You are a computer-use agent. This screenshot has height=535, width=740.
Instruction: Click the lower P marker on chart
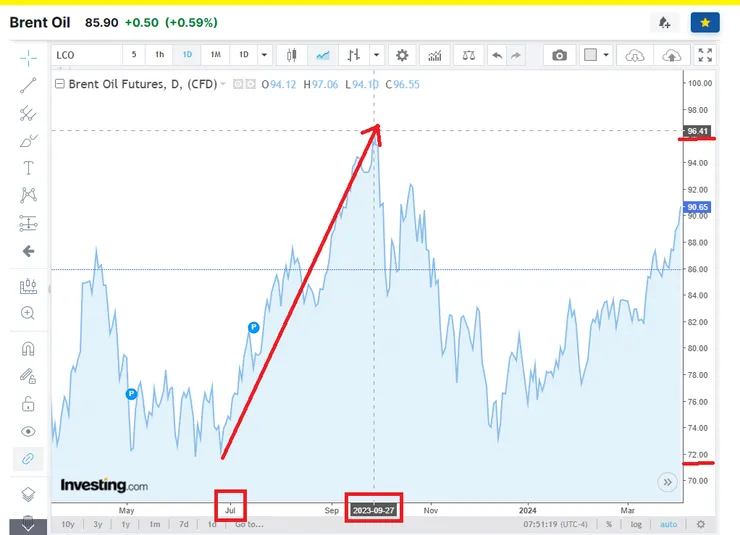coord(131,393)
